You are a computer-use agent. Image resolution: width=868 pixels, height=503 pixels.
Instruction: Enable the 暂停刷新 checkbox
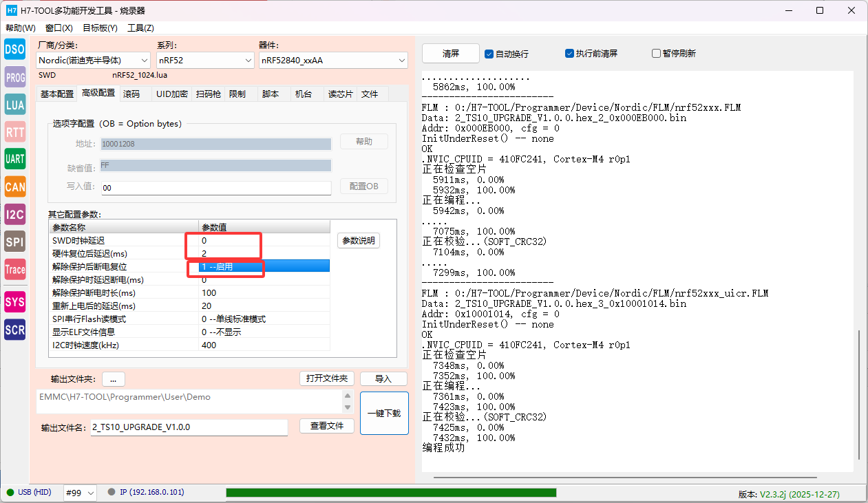point(656,54)
